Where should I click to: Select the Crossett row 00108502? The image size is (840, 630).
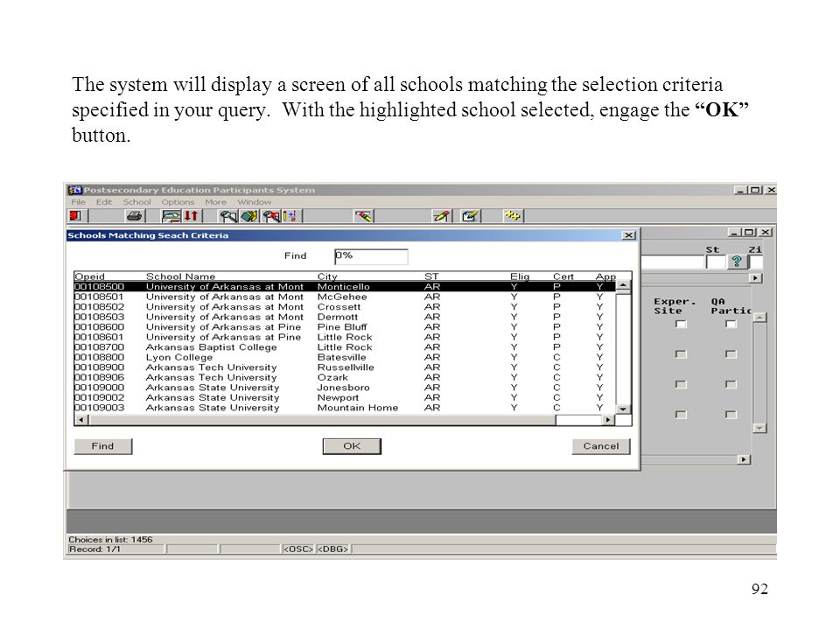pos(345,307)
